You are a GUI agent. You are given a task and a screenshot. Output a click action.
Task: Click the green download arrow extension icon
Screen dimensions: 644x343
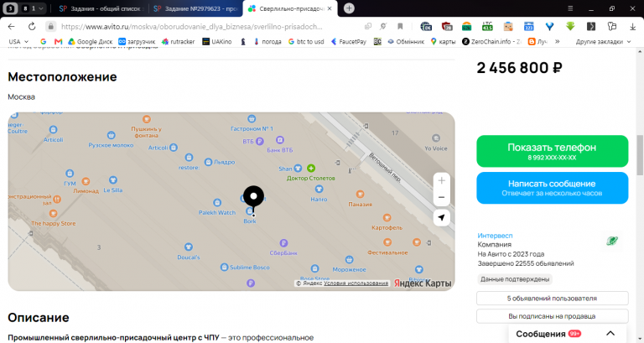pyautogui.click(x=570, y=26)
